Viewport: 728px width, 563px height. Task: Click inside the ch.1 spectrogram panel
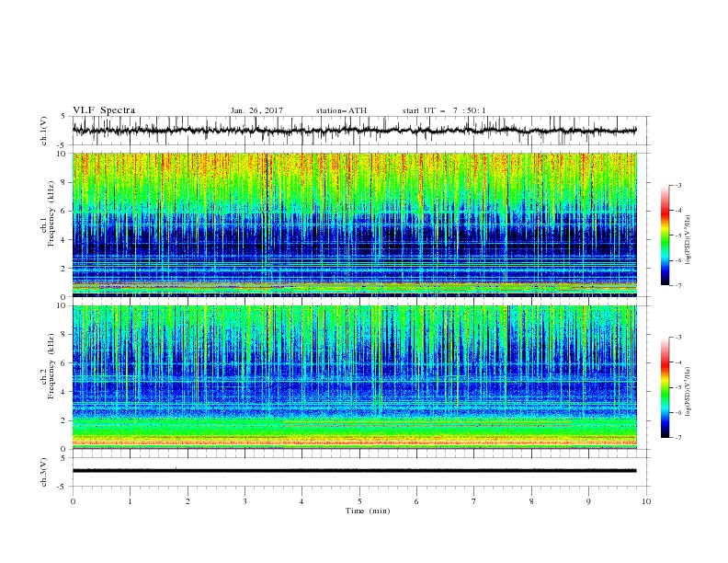tap(354, 224)
